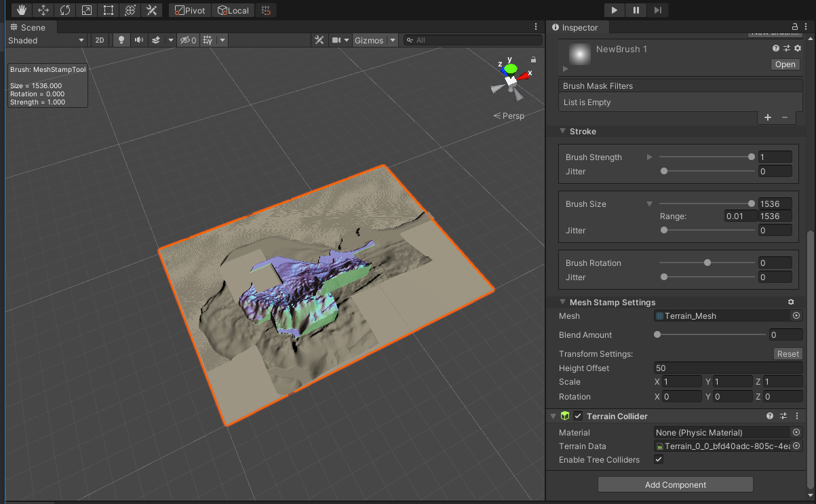Click the Add Component button

tap(675, 484)
